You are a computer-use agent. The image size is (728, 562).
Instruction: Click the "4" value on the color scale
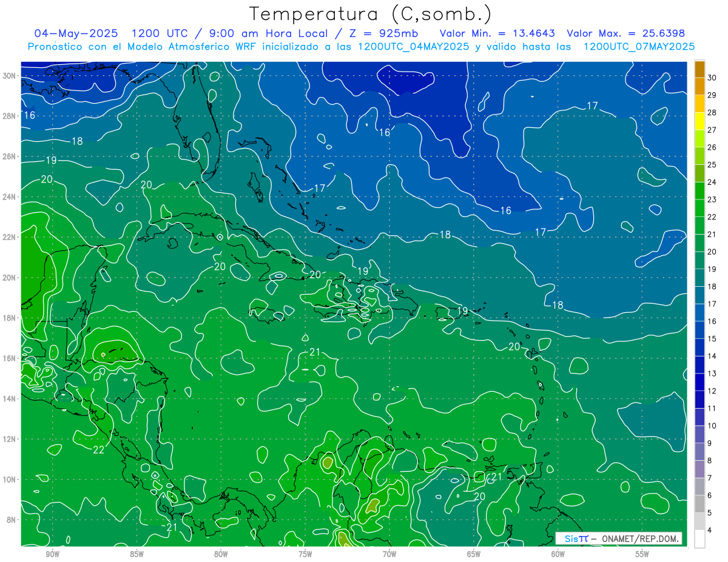pyautogui.click(x=710, y=530)
